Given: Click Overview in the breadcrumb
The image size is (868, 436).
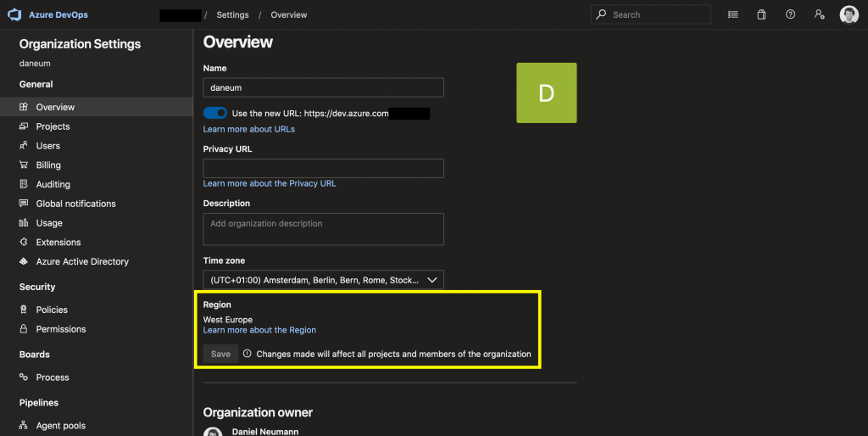Looking at the screenshot, I should pos(289,15).
